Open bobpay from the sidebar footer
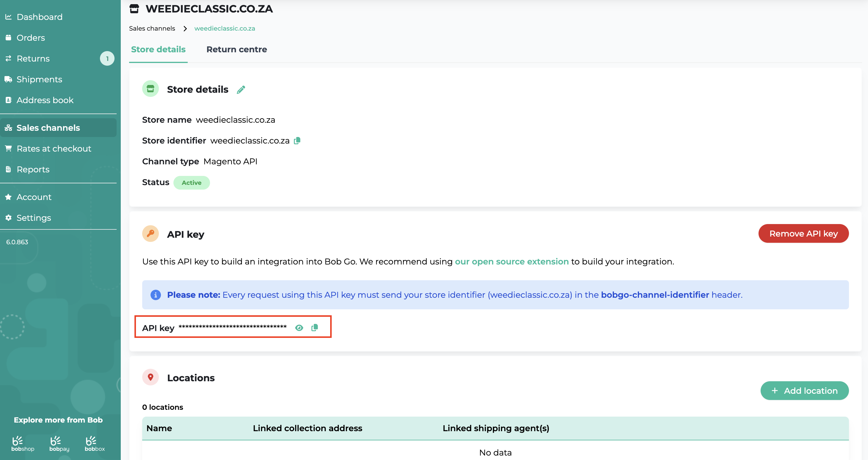The image size is (868, 460). pyautogui.click(x=59, y=444)
